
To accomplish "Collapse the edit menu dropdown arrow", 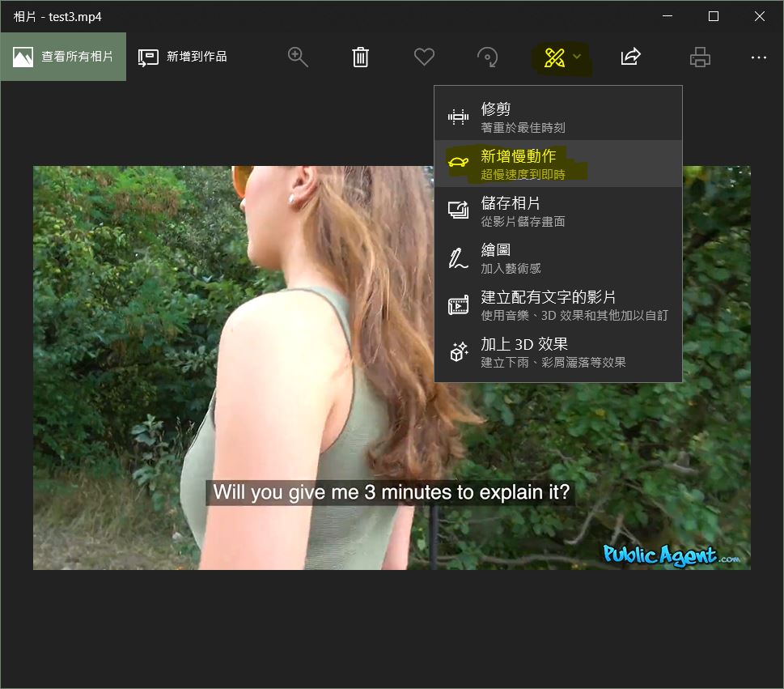I will click(577, 56).
